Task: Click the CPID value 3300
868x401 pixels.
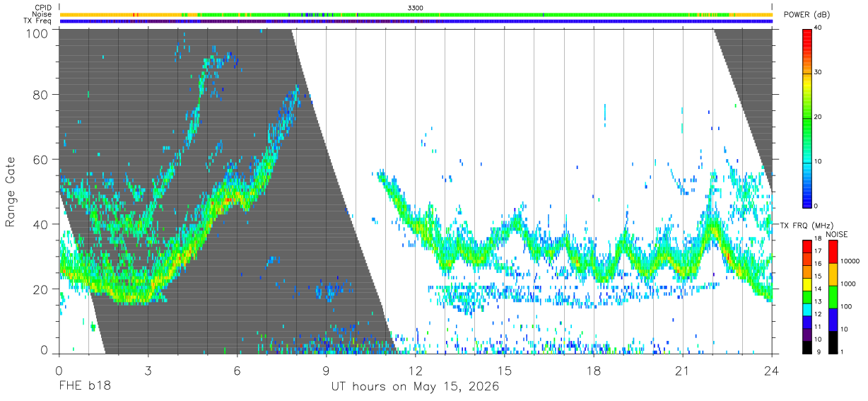Action: [x=416, y=7]
